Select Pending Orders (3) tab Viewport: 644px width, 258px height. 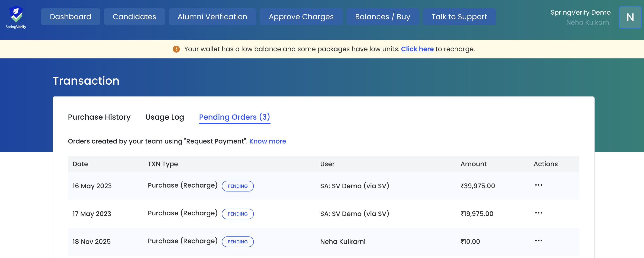point(234,117)
